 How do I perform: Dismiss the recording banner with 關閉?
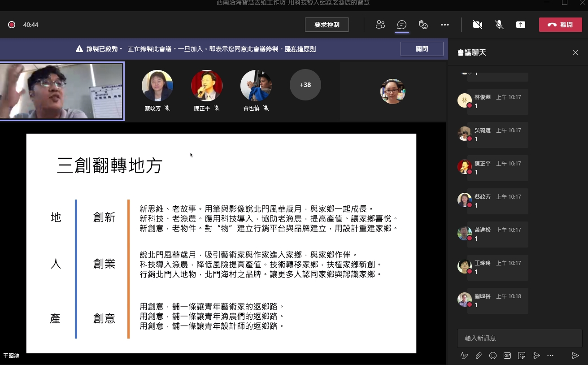pyautogui.click(x=422, y=49)
